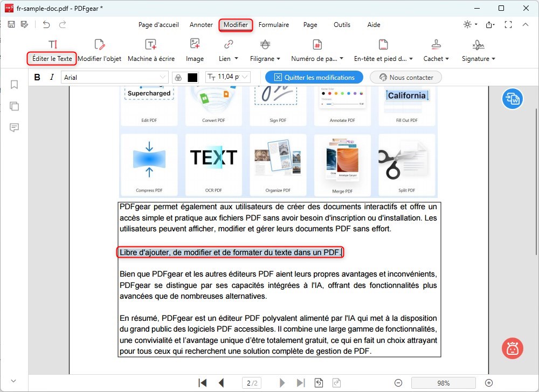This screenshot has width=539, height=392.
Task: Open the page thumbnails sidebar panel
Action: click(x=14, y=106)
